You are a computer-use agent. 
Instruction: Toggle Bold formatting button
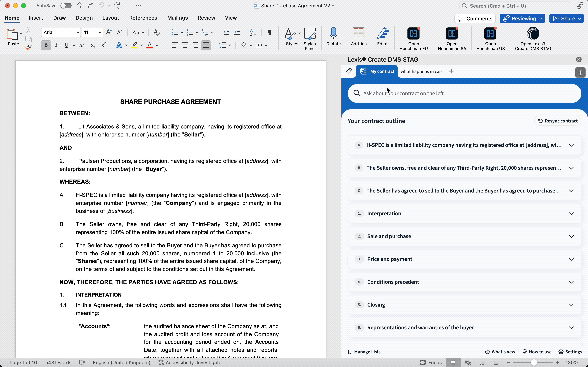pyautogui.click(x=46, y=45)
